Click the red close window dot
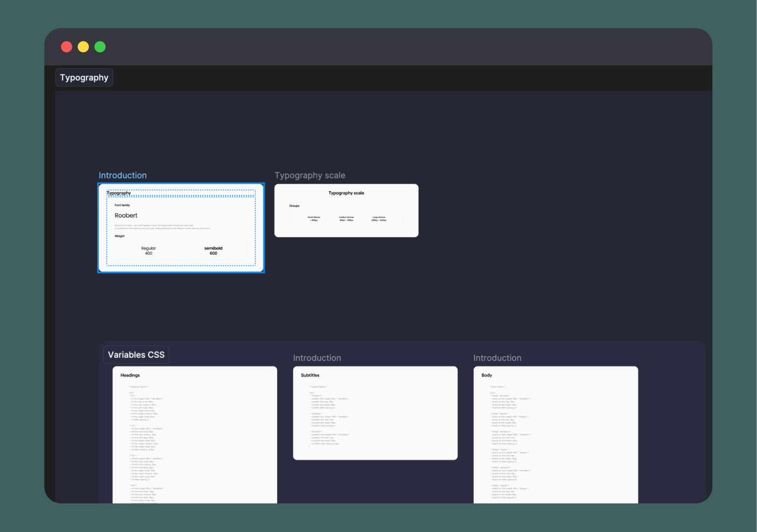 pyautogui.click(x=67, y=47)
